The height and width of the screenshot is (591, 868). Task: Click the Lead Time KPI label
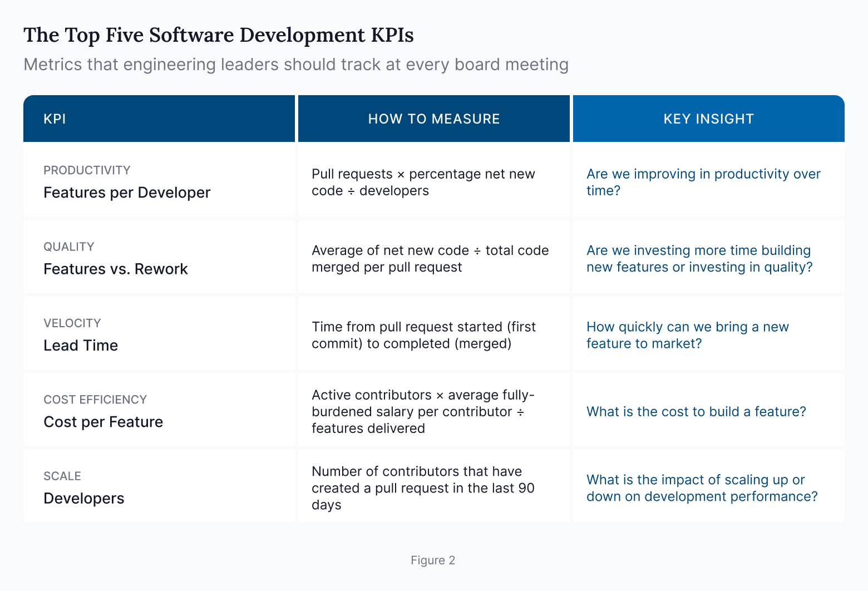pyautogui.click(x=80, y=345)
